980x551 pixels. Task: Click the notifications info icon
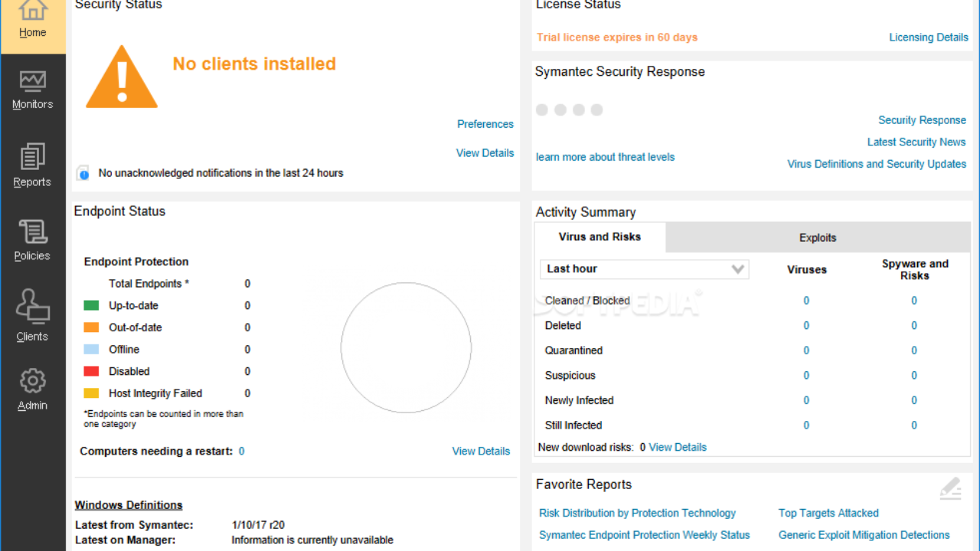point(83,173)
